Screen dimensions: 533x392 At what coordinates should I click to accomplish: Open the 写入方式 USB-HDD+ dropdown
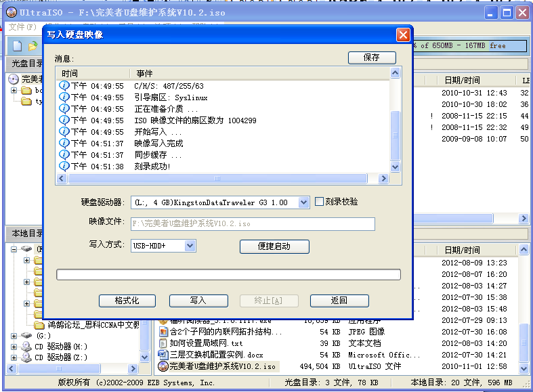point(190,246)
